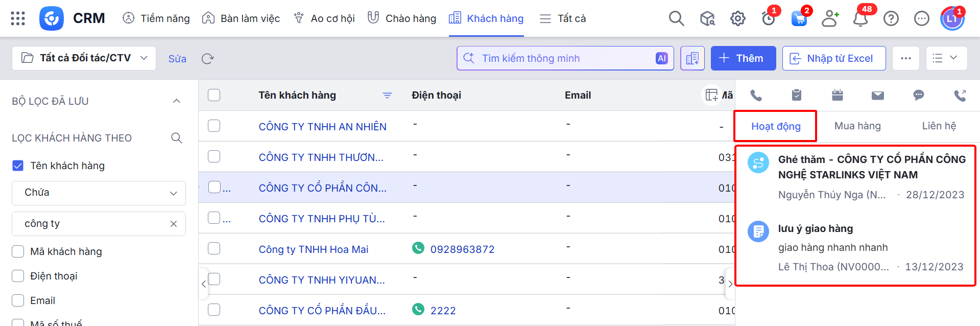Select the CÔNG TY TNHH AN NHIÊN row checkbox
The height and width of the screenshot is (326, 980).
[x=214, y=126]
